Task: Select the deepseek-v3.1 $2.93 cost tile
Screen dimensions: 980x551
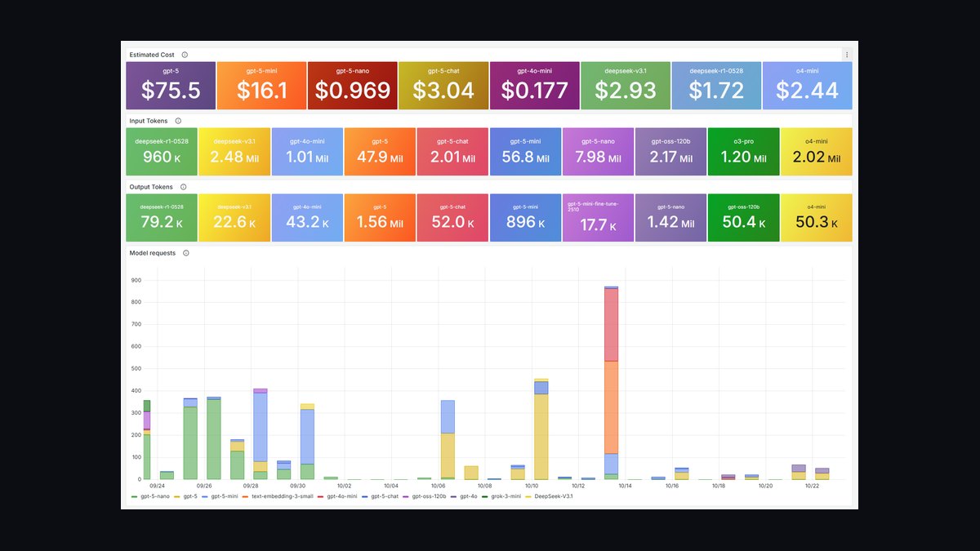Action: [626, 86]
